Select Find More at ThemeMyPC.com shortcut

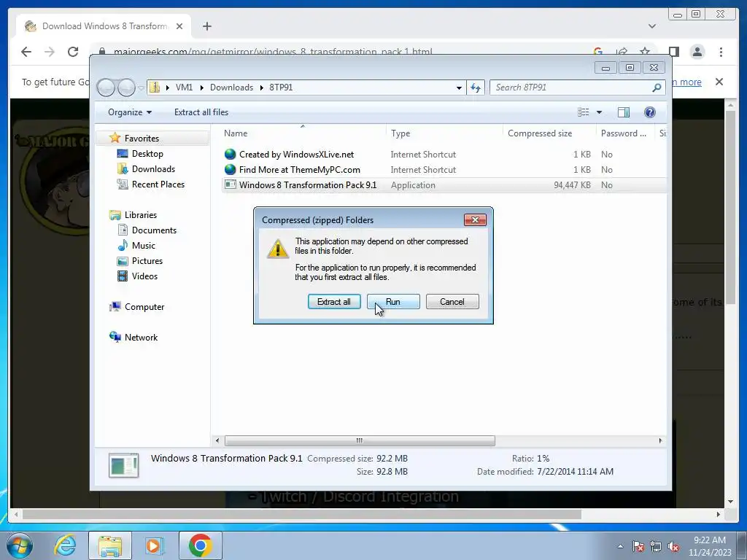[x=300, y=169]
